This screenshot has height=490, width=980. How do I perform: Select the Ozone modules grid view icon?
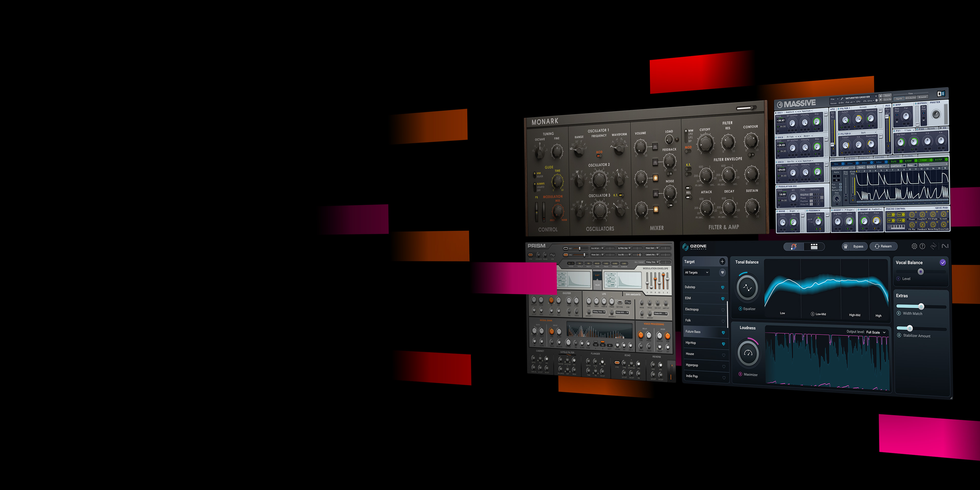tap(814, 247)
